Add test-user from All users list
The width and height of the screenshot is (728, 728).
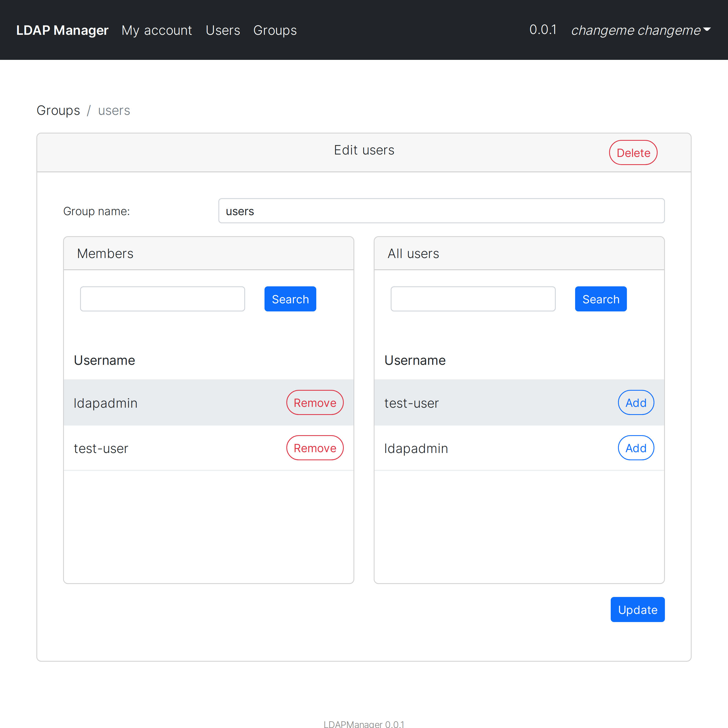pyautogui.click(x=636, y=403)
